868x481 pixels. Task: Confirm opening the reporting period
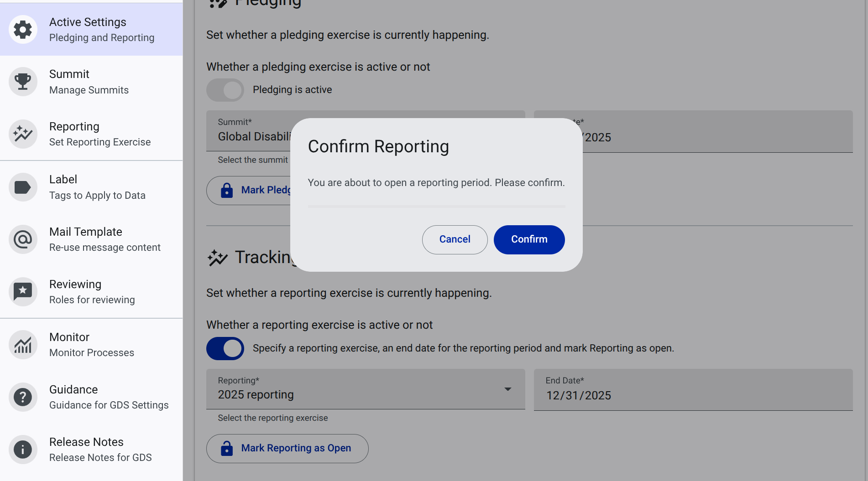pyautogui.click(x=529, y=240)
